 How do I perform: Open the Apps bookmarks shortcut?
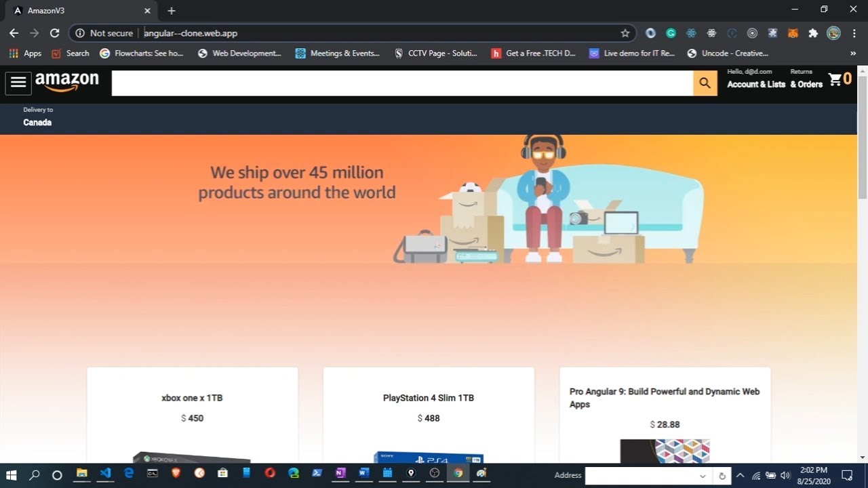(x=25, y=53)
